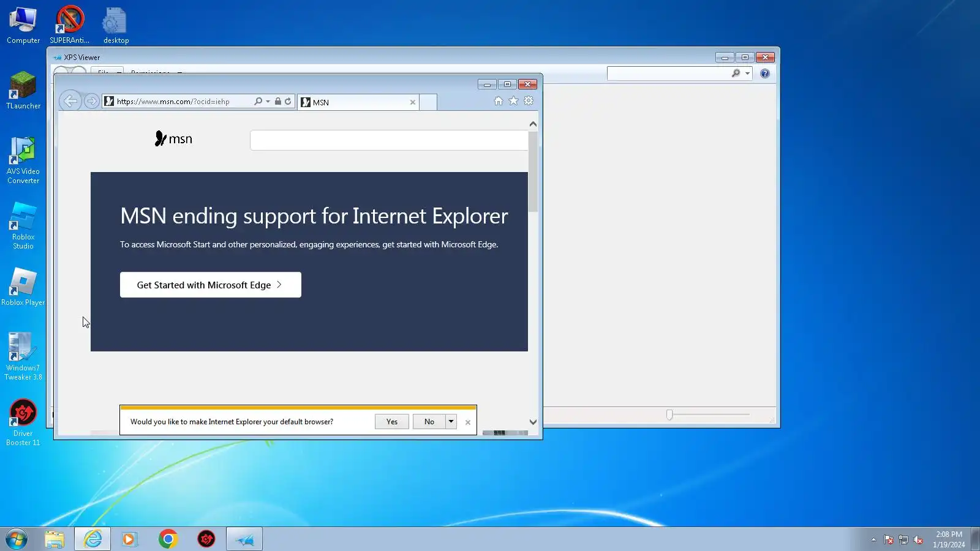Maximize the Internet Explorer window
This screenshot has height=551, width=980.
(507, 84)
